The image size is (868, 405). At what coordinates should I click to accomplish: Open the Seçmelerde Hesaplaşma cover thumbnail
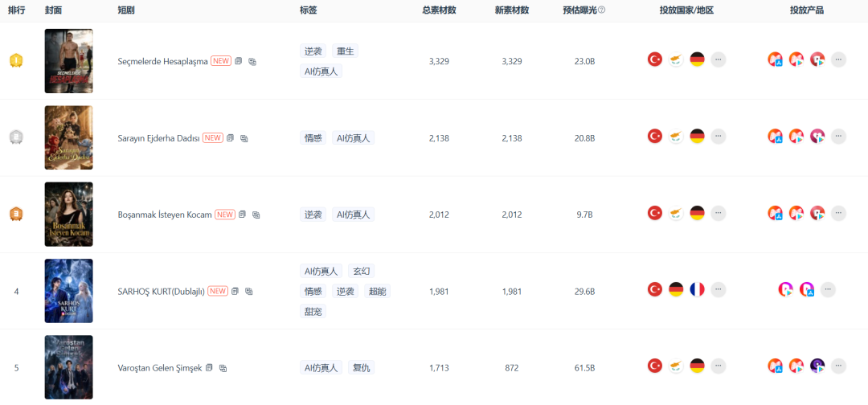[68, 61]
